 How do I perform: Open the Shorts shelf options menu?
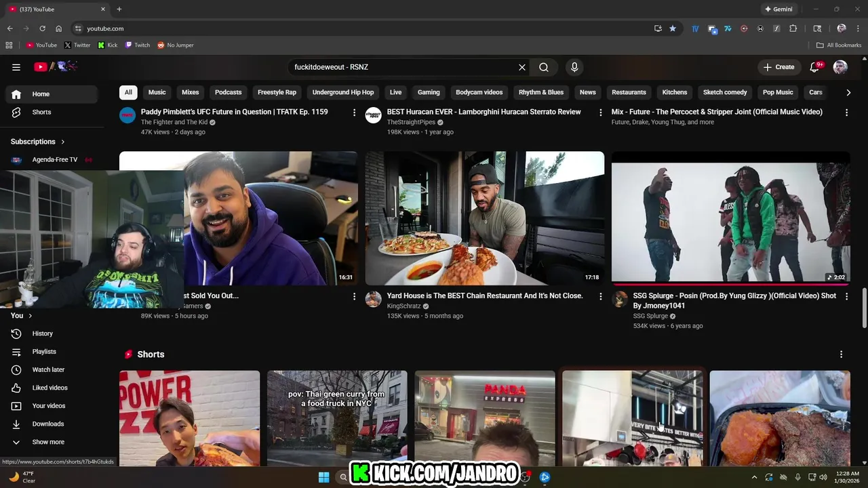tap(841, 354)
